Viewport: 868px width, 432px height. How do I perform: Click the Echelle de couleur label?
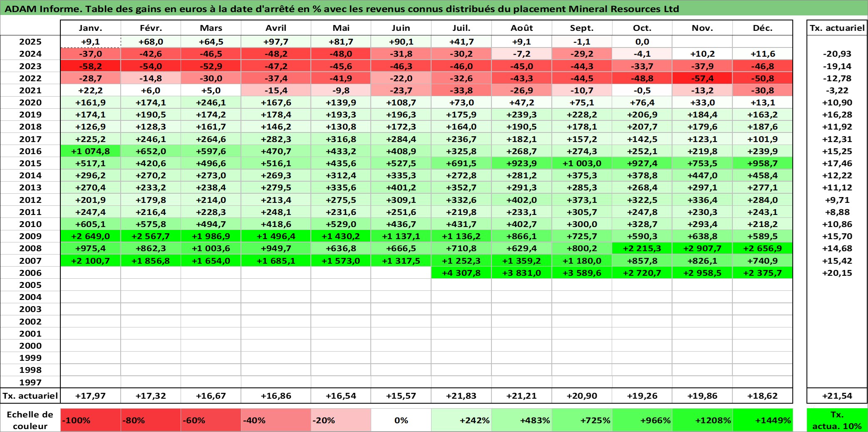(x=30, y=420)
